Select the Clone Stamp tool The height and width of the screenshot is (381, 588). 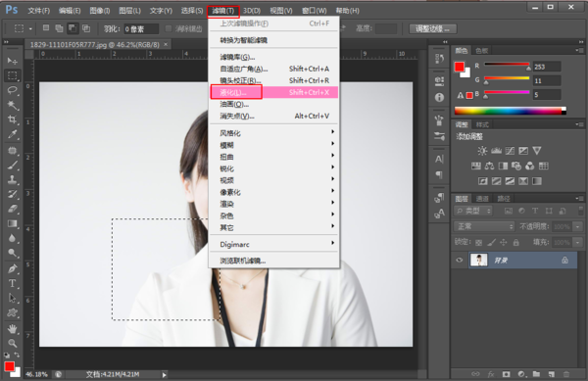[12, 179]
